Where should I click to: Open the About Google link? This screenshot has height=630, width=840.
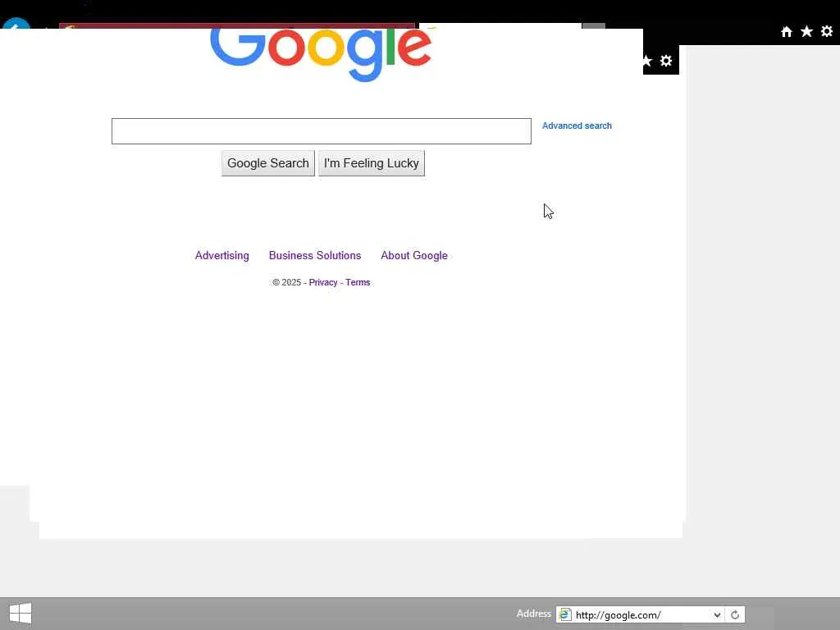[414, 256]
